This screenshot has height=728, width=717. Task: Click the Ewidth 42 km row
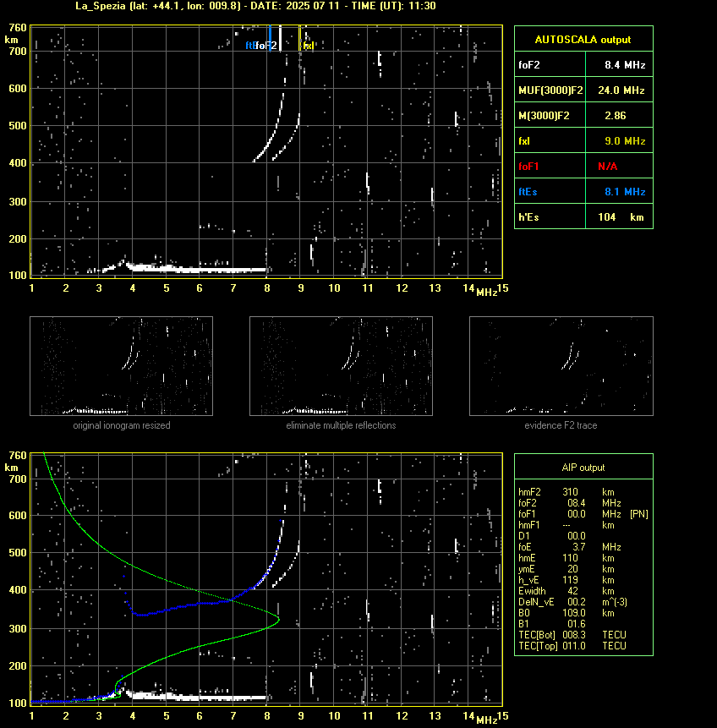(x=566, y=591)
